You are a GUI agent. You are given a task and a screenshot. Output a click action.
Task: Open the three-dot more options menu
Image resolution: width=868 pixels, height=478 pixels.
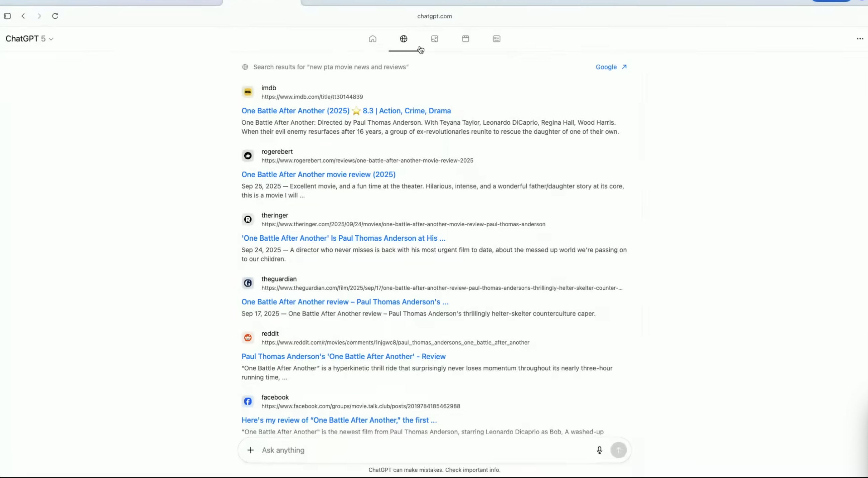[860, 39]
